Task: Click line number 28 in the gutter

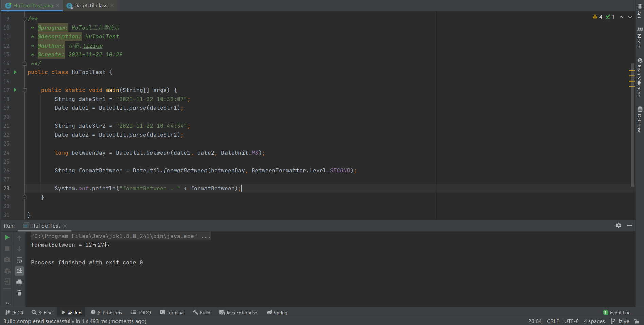Action: (x=6, y=188)
